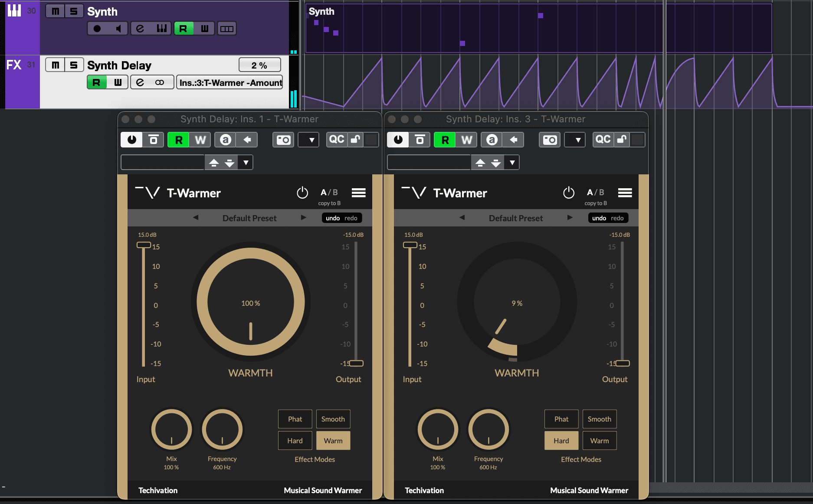
Task: Click undo in the right T-Warmer
Action: 599,218
